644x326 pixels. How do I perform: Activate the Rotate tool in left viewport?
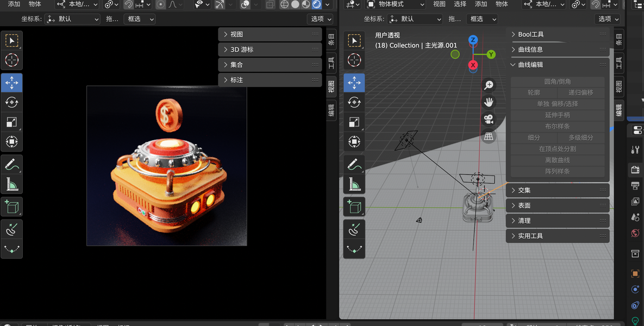click(x=11, y=102)
